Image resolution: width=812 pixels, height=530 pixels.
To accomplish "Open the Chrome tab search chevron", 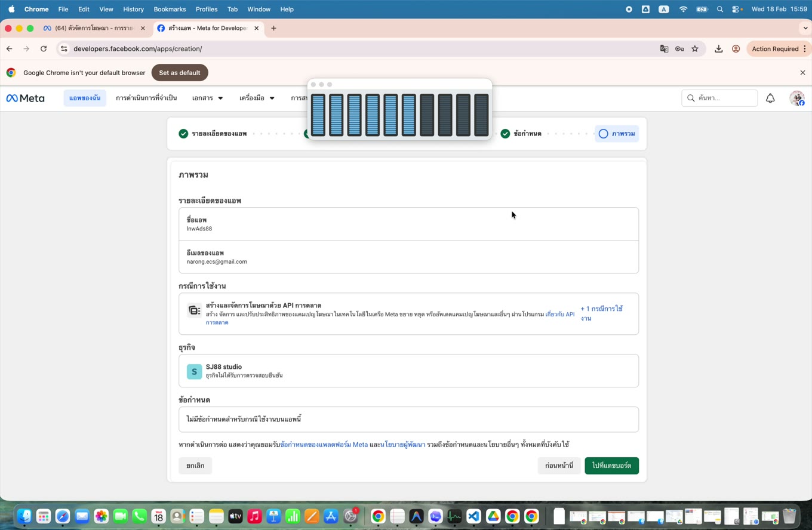I will (805, 28).
